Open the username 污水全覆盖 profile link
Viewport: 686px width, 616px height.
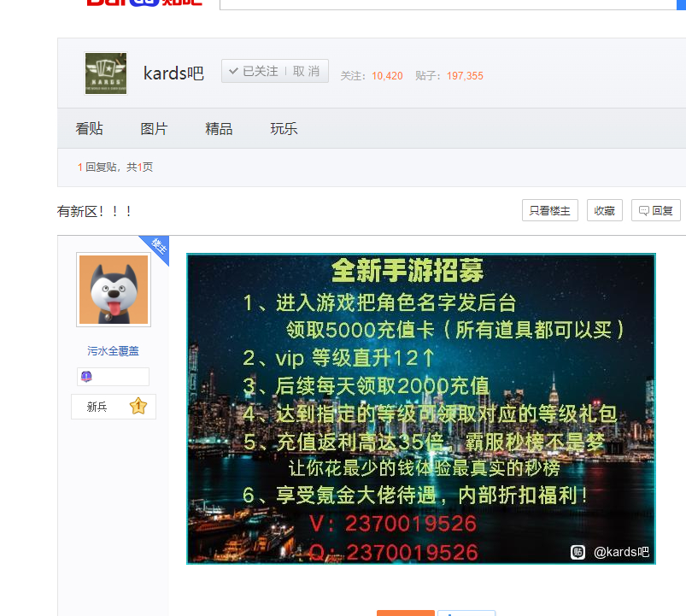(113, 351)
